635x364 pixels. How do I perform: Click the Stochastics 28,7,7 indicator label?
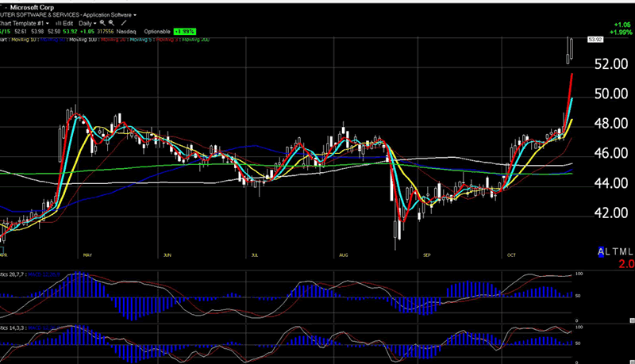11,275
